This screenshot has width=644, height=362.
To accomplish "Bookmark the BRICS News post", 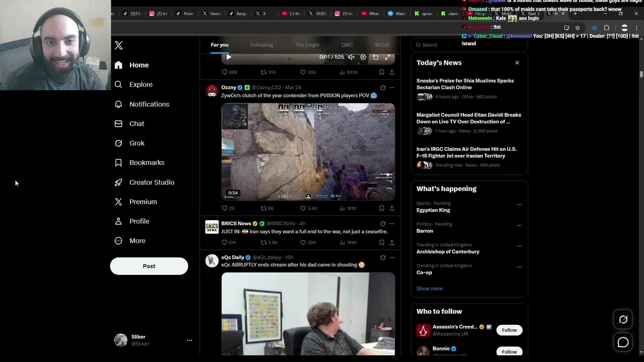I will coord(382,242).
